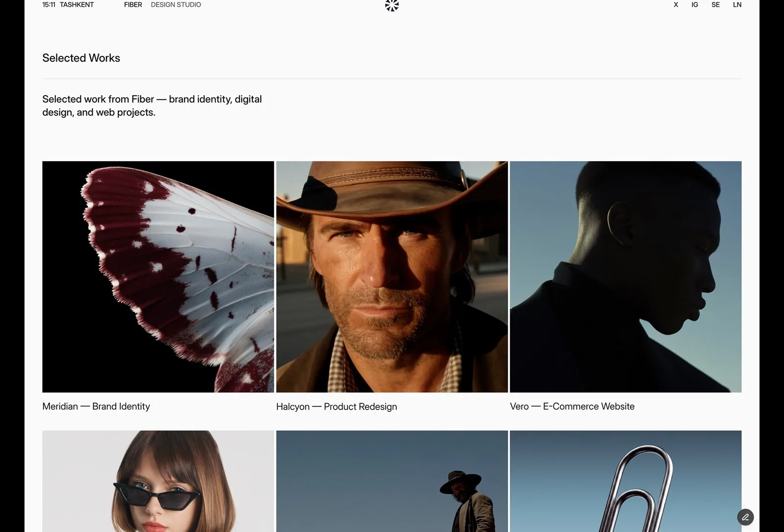Click the starburst logo icon at top center

[x=392, y=5]
